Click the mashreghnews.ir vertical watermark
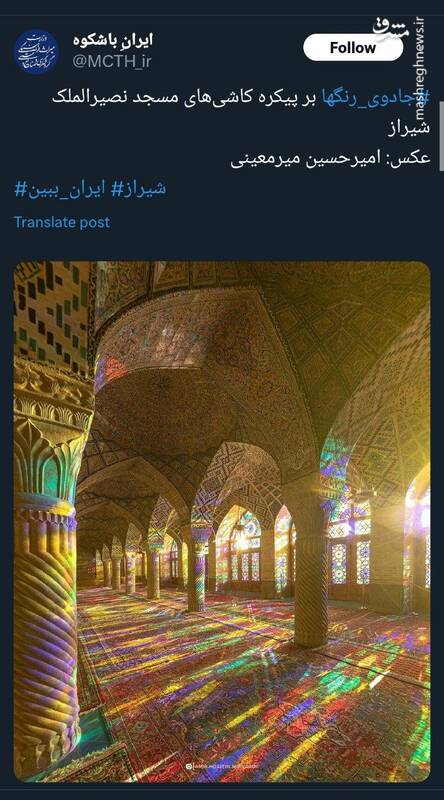444x800 pixels. (x=420, y=66)
